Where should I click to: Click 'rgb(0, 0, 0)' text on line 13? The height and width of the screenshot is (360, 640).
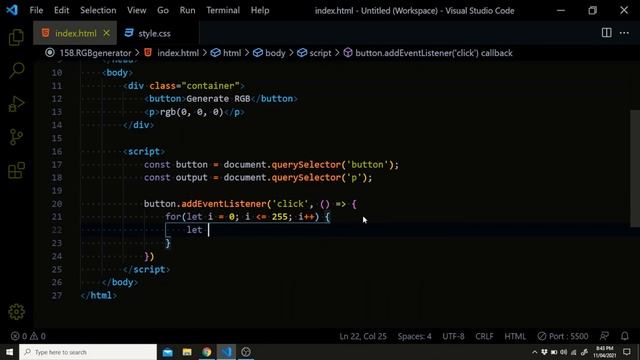coord(191,112)
